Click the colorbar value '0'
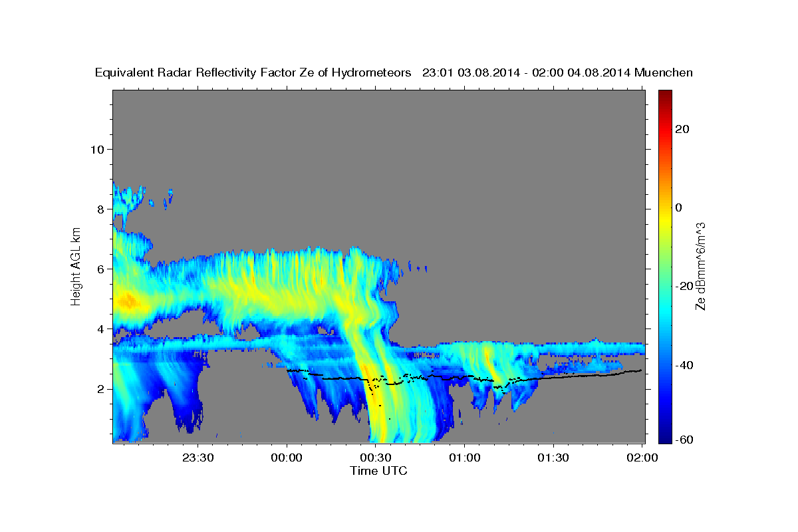This screenshot has width=798, height=532. (x=678, y=207)
